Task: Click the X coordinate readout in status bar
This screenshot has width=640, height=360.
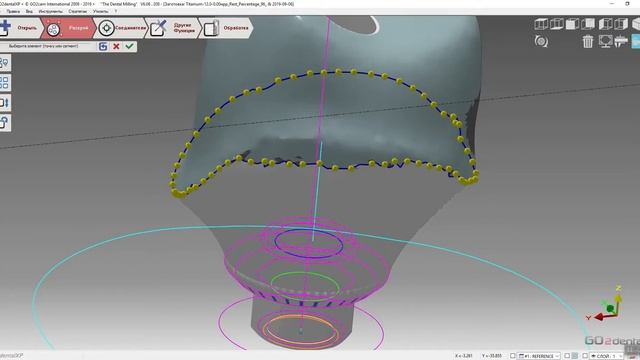Action: tap(464, 356)
